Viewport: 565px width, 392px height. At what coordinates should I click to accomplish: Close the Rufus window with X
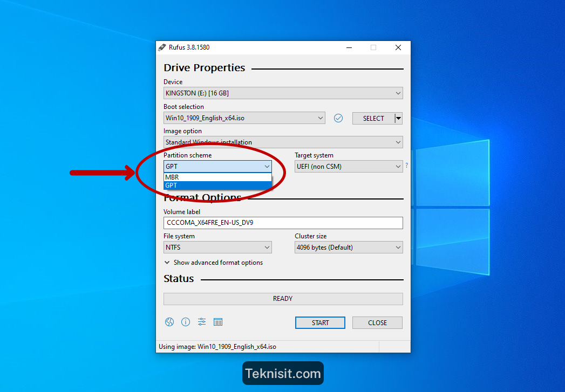coord(398,47)
